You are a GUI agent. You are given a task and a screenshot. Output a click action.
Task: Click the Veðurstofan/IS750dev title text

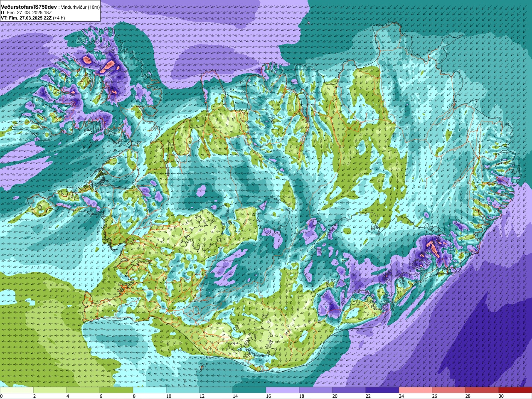(29, 7)
